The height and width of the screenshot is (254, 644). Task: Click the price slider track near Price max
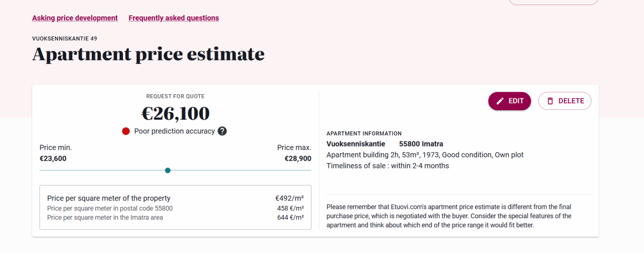[x=294, y=170]
